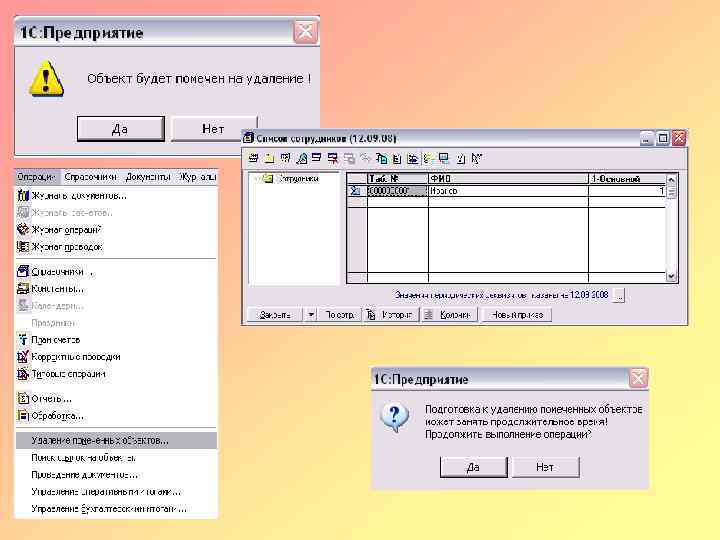Click the Колонки button

point(450,315)
